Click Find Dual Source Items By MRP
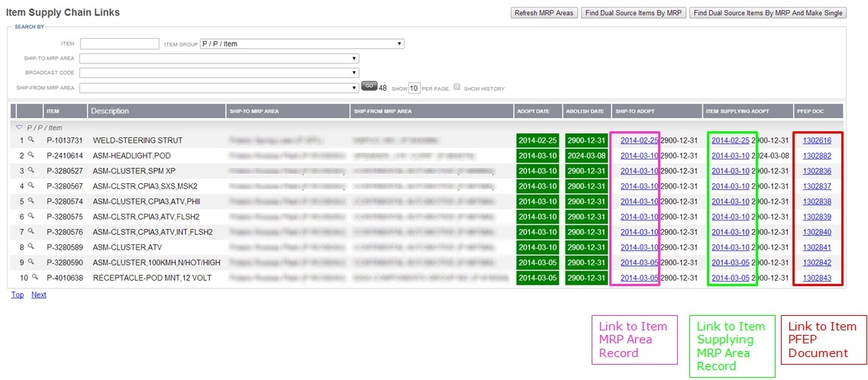 click(634, 13)
